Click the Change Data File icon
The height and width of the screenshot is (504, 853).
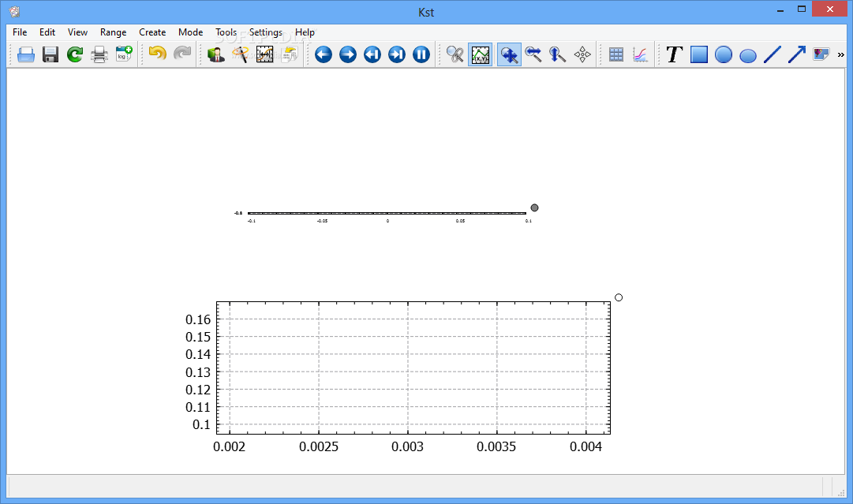[290, 54]
